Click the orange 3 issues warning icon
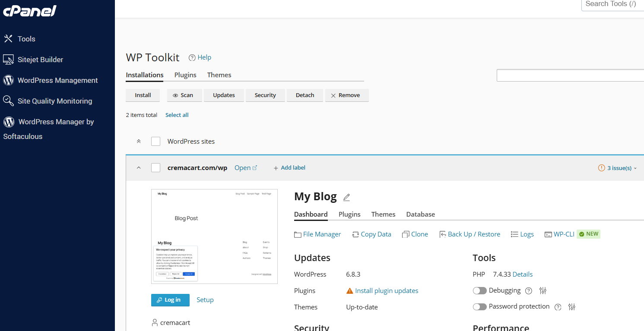Image resolution: width=644 pixels, height=331 pixels. point(601,168)
